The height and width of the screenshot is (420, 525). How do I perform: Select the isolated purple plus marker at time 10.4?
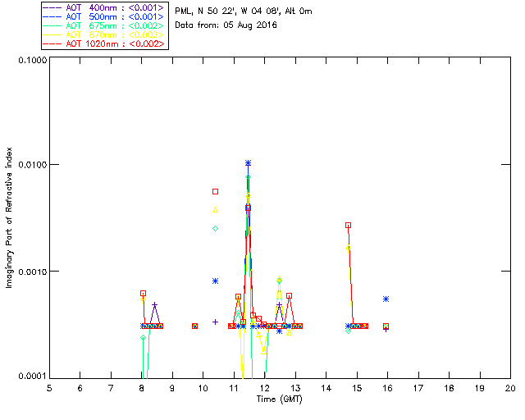coord(215,322)
